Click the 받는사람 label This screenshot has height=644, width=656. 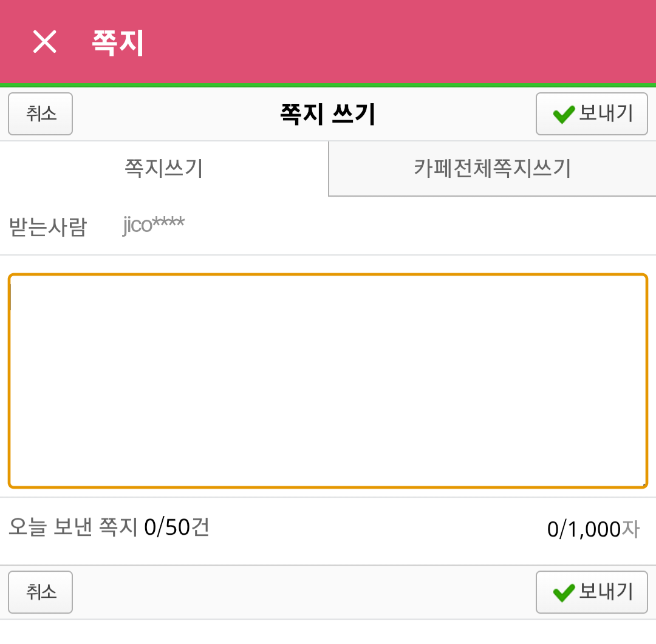click(x=47, y=226)
